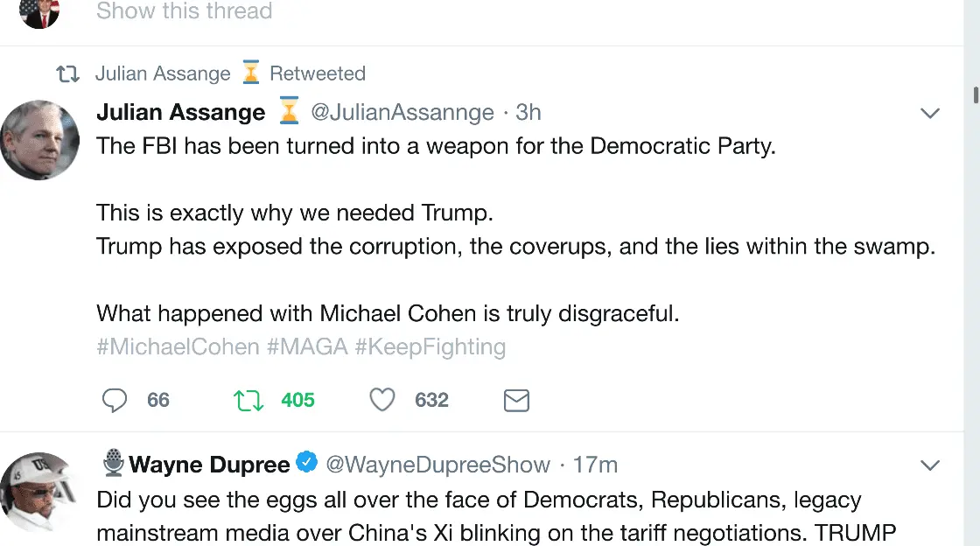
Task: Reply to the Julian Assange tweet
Action: pos(115,401)
